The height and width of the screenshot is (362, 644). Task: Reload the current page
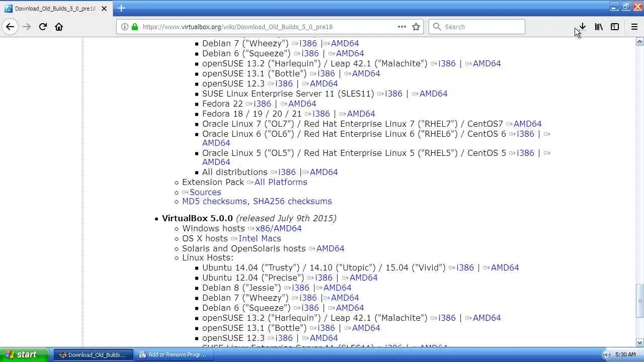[43, 27]
